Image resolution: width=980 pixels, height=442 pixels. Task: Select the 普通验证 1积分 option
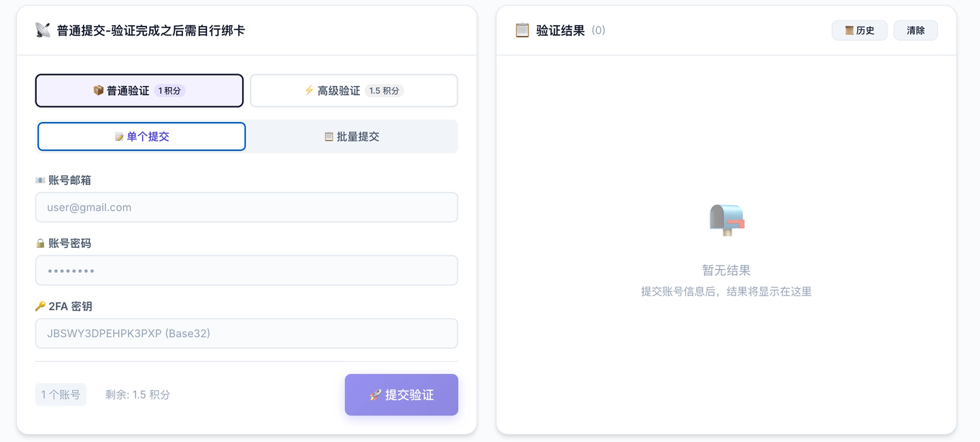139,91
